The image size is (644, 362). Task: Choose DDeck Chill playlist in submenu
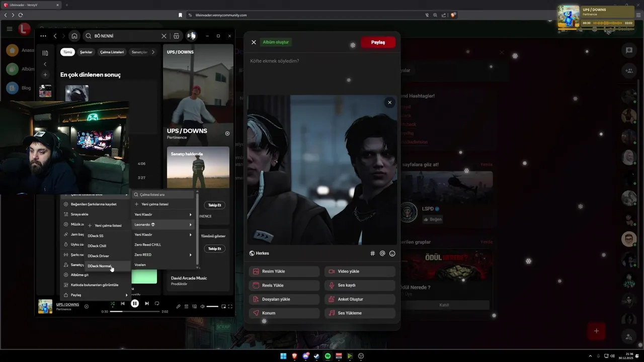pos(107,246)
